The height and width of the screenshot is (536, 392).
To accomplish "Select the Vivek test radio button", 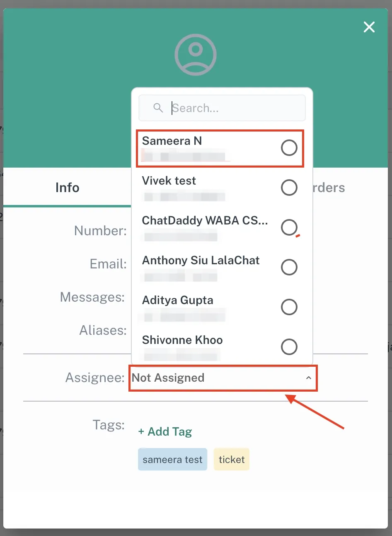I will [x=289, y=188].
